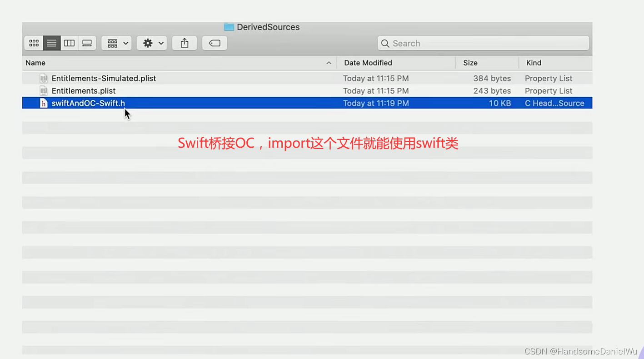
Task: Switch to gallery view
Action: point(87,43)
